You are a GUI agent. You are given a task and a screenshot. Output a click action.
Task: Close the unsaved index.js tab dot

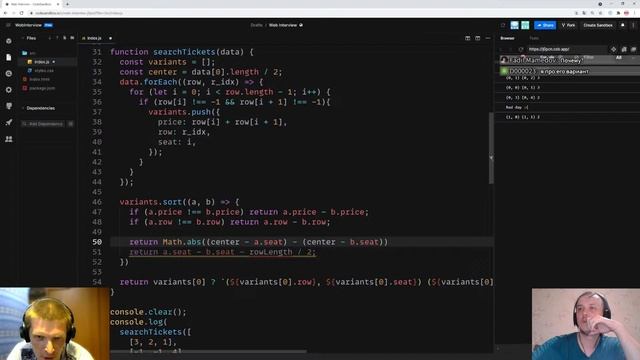(110, 38)
